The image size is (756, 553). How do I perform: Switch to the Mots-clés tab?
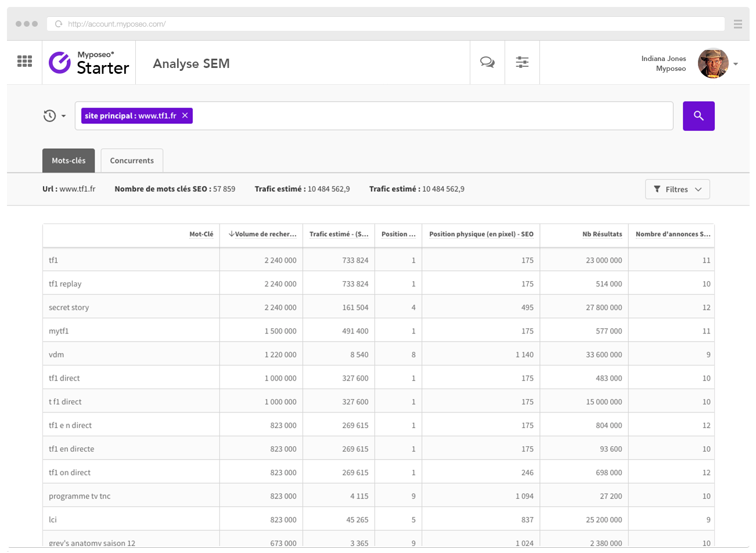(x=69, y=161)
